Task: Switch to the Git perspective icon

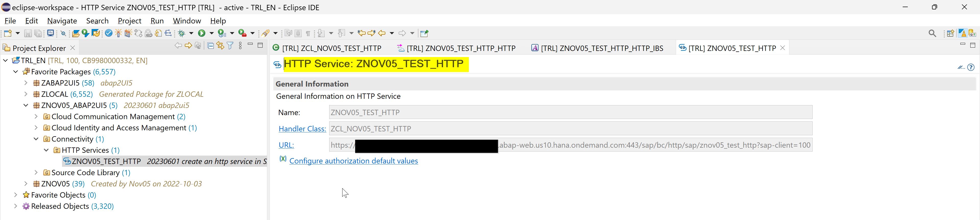Action: click(x=972, y=33)
